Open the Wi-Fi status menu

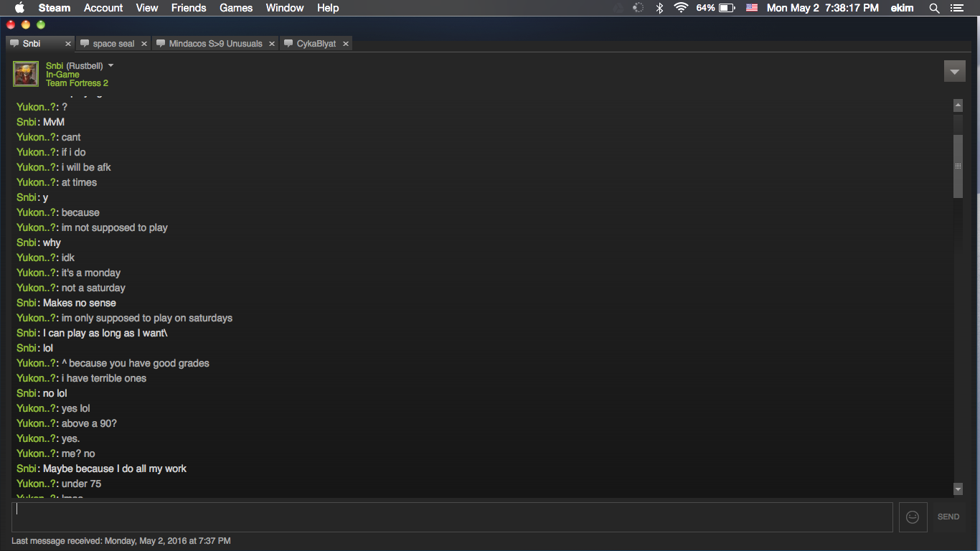[681, 8]
